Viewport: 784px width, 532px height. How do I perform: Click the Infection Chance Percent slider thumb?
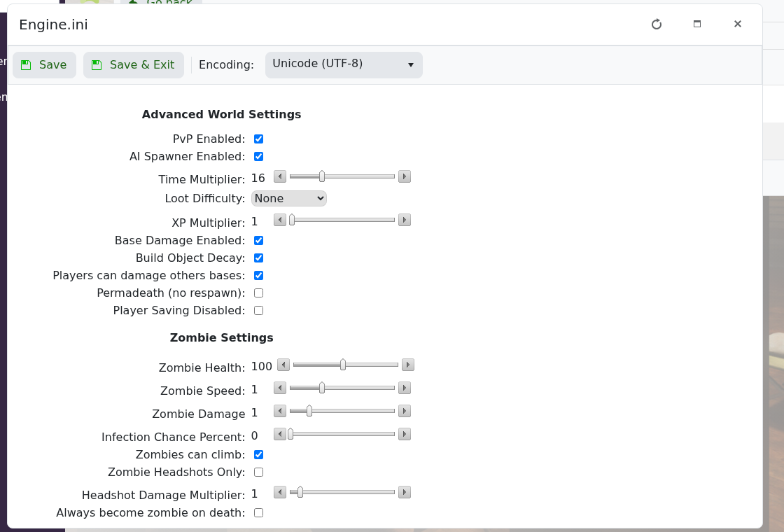click(x=290, y=434)
